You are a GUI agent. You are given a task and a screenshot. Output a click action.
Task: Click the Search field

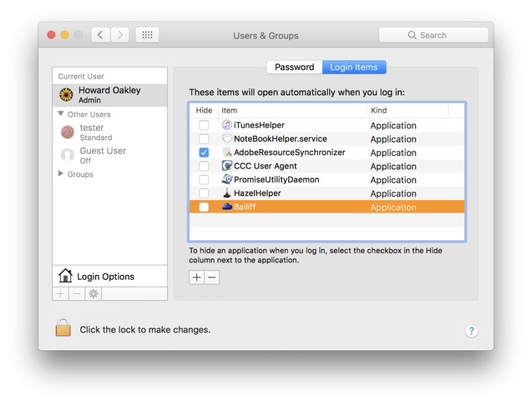tap(433, 35)
